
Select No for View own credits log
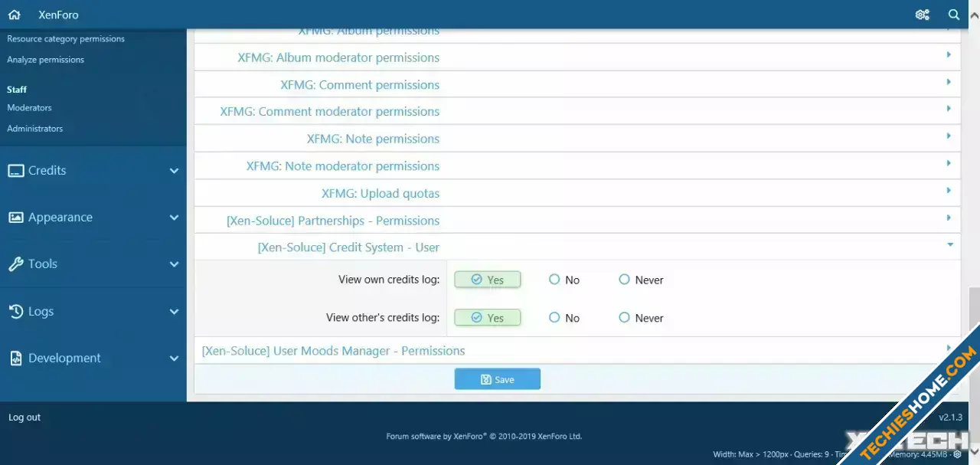click(x=564, y=280)
